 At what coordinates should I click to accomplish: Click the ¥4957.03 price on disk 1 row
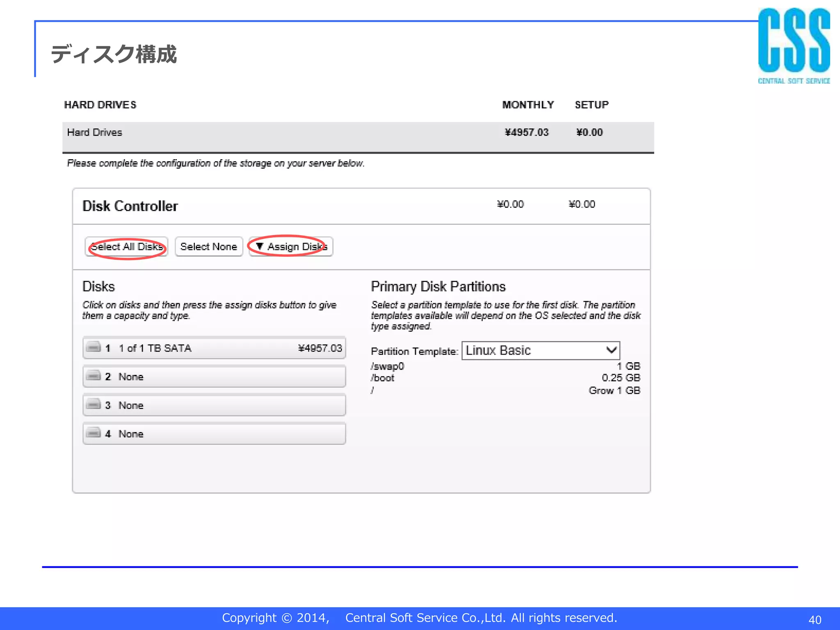tap(320, 348)
